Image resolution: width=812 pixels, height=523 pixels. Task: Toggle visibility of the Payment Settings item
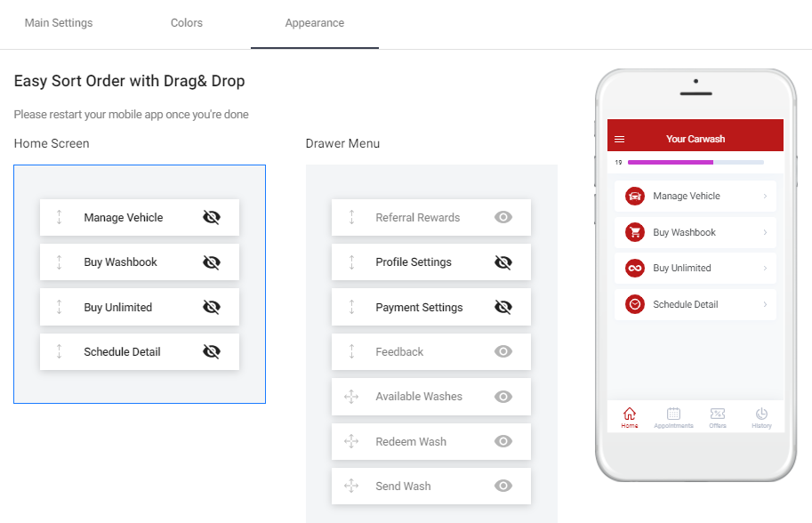(503, 307)
